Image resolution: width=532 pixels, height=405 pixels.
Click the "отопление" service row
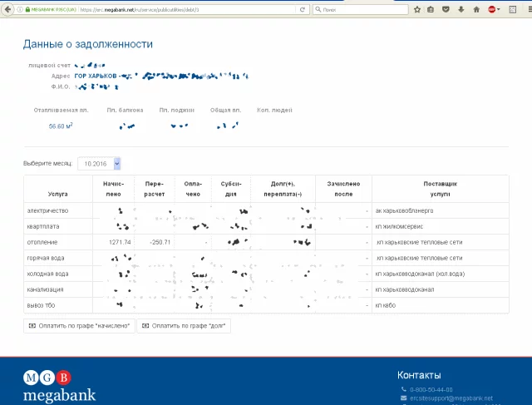click(266, 242)
